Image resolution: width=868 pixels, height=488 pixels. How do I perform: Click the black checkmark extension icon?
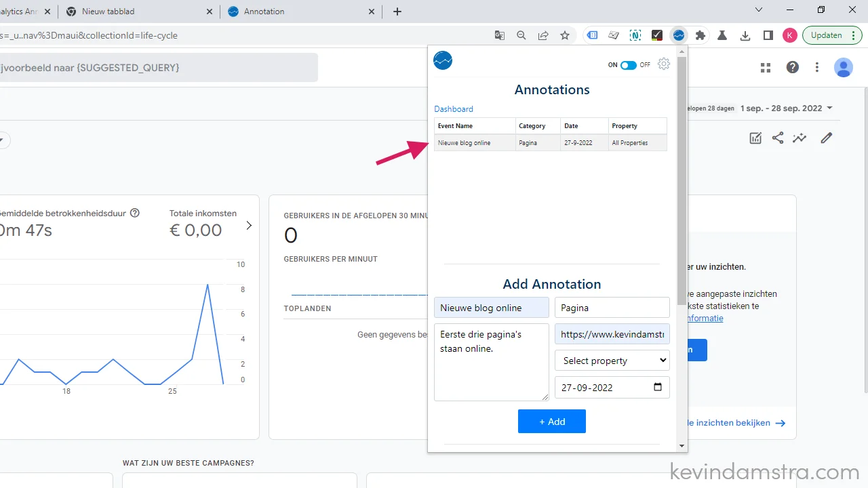(657, 35)
